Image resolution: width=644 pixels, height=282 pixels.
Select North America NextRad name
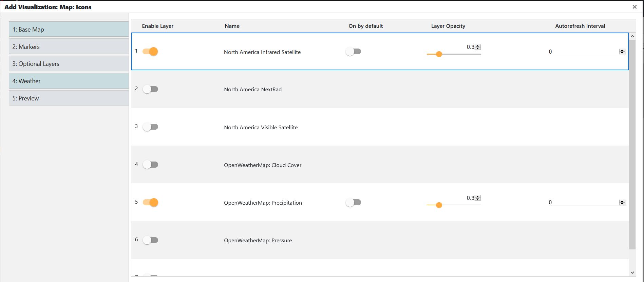point(253,89)
